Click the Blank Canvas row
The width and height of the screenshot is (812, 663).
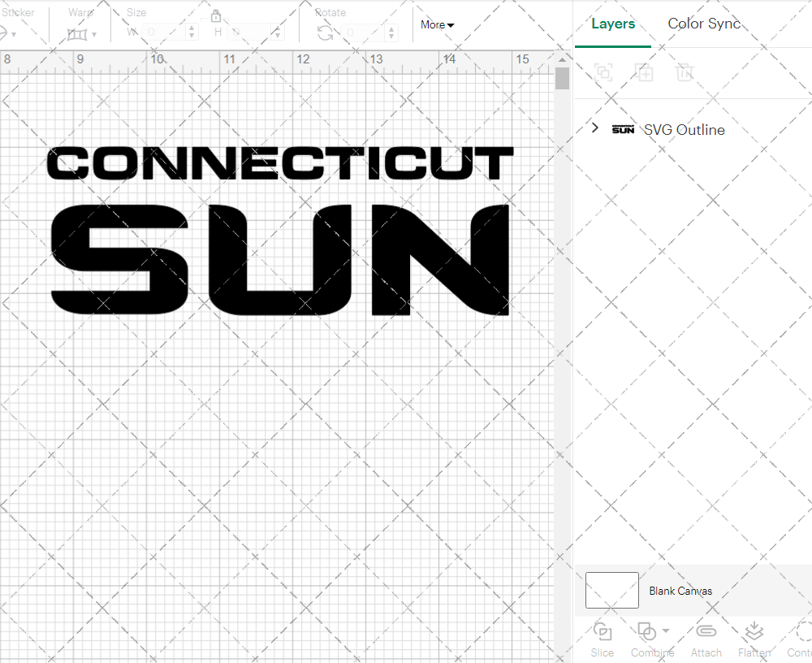click(680, 591)
